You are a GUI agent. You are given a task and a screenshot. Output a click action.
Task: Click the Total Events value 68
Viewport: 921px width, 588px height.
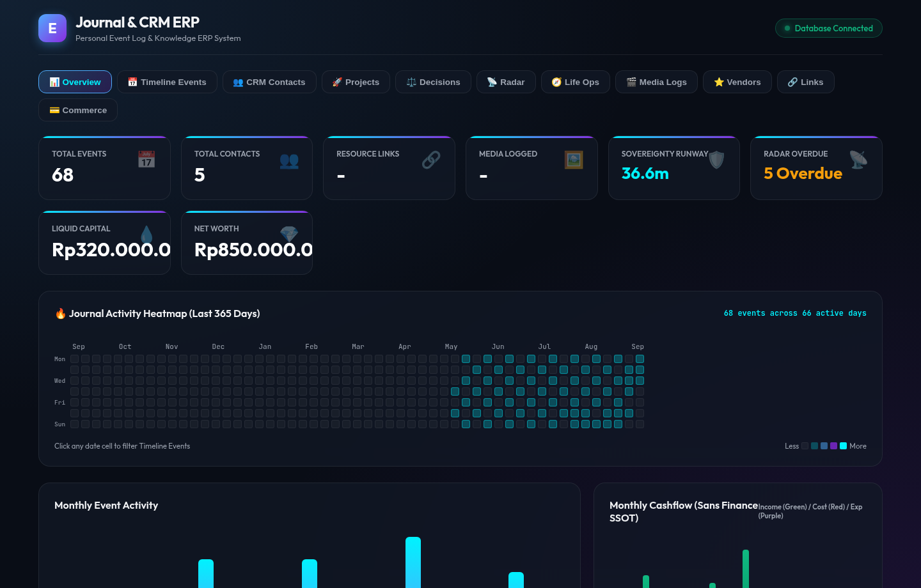point(63,174)
